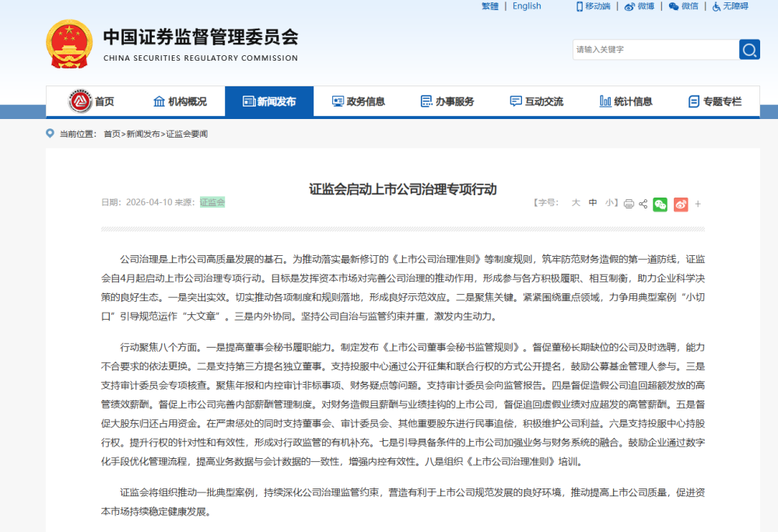
Task: Click the keyword search input field
Action: 655,50
